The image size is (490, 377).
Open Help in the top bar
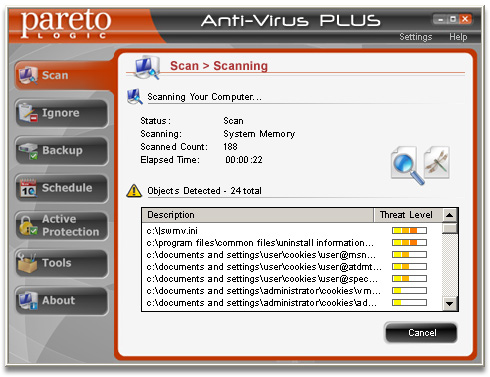point(458,37)
